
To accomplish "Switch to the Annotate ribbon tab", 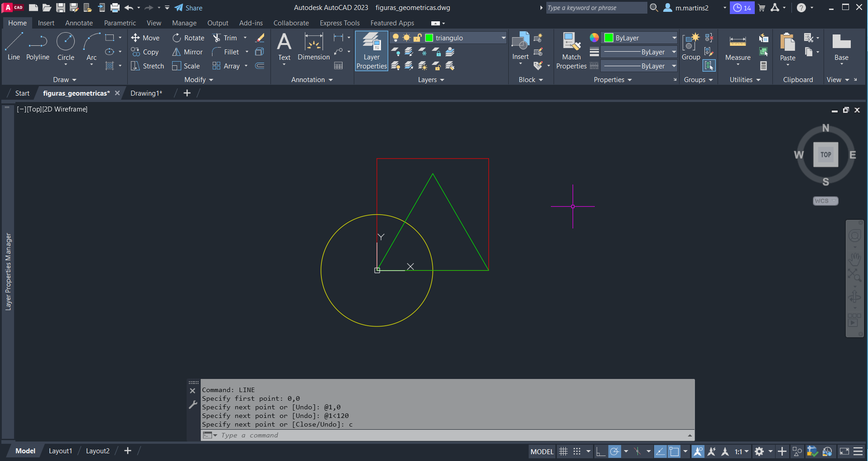I will click(x=79, y=23).
